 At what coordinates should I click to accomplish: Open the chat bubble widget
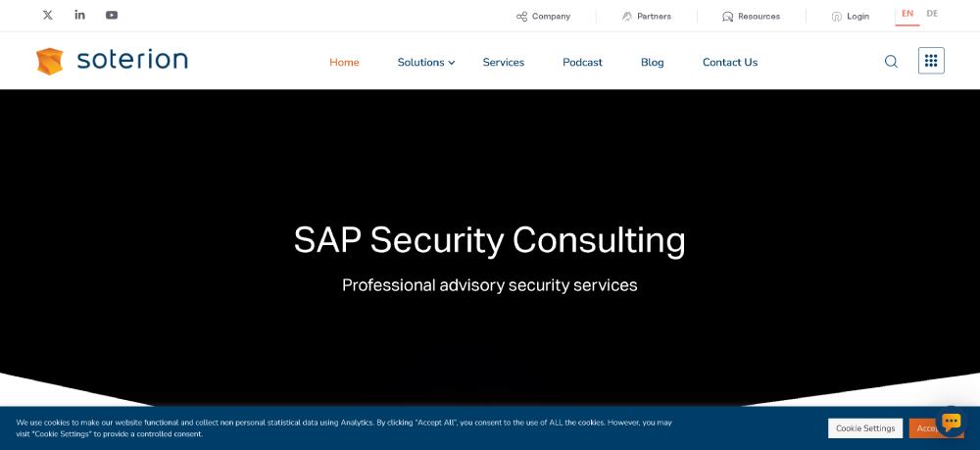pyautogui.click(x=952, y=422)
